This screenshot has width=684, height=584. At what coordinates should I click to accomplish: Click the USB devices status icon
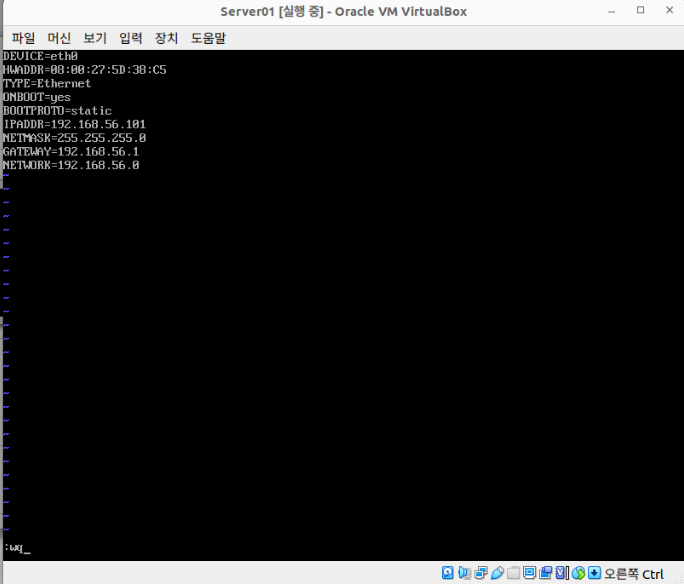click(497, 573)
